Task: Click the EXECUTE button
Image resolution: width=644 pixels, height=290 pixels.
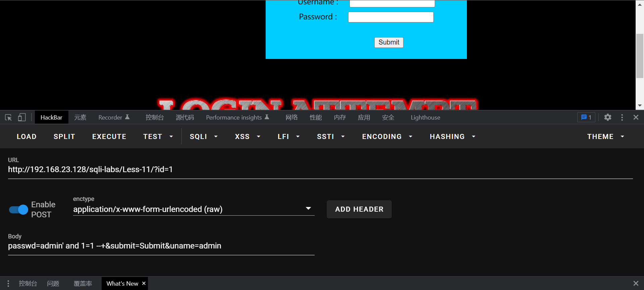Action: click(x=109, y=137)
